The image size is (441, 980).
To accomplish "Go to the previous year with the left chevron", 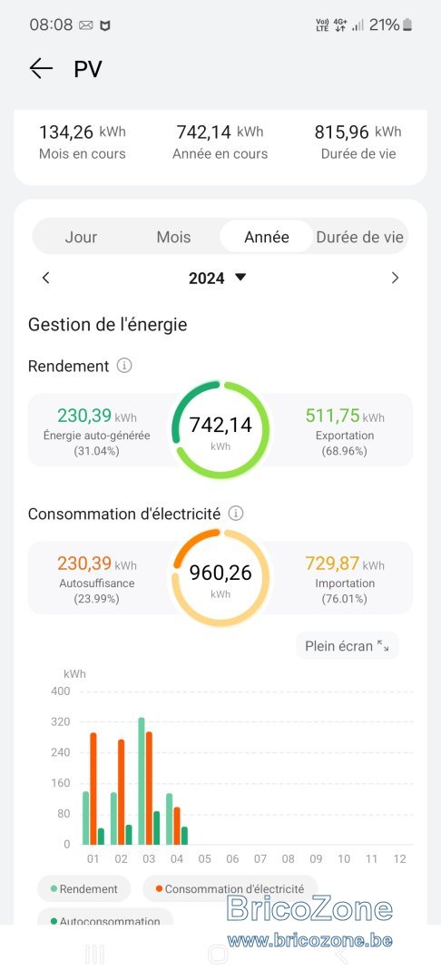I will [45, 279].
